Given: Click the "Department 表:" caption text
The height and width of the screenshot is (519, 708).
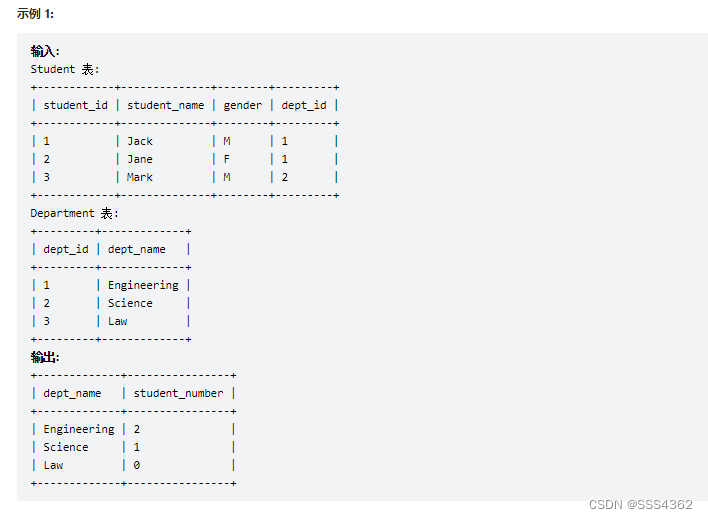Looking at the screenshot, I should pos(74,213).
